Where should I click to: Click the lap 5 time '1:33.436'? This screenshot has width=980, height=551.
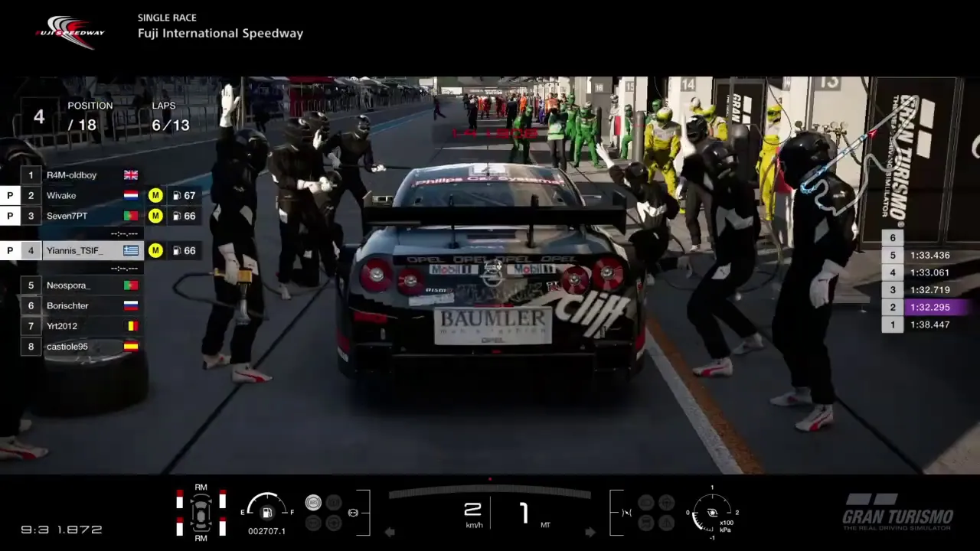click(x=929, y=256)
